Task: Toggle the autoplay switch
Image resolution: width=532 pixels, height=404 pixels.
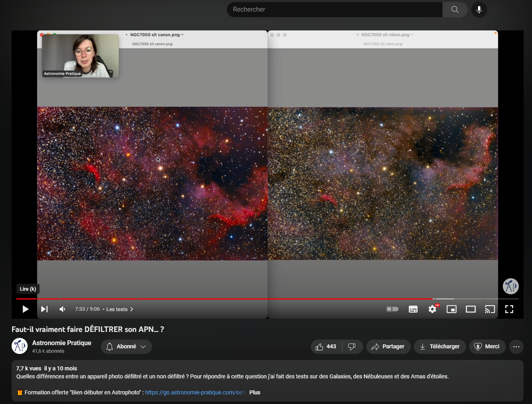Action: [392, 309]
